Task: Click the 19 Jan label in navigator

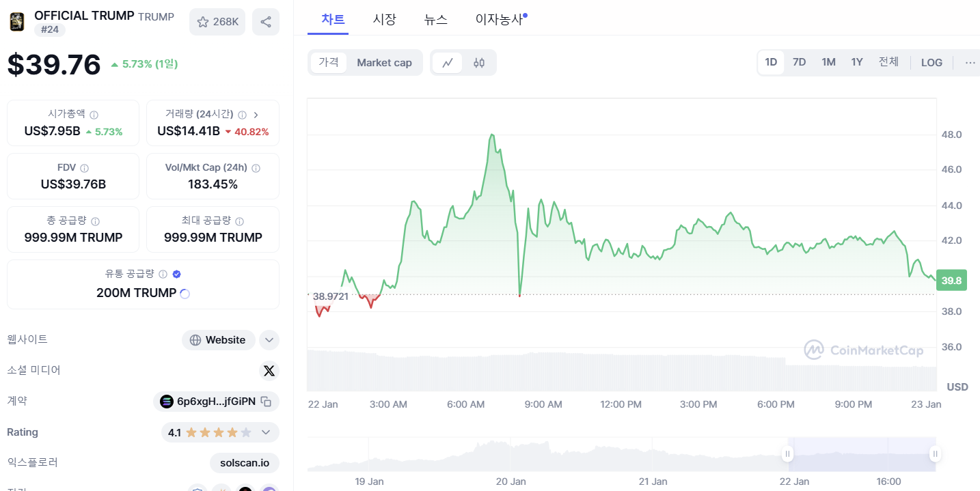Action: tap(369, 481)
